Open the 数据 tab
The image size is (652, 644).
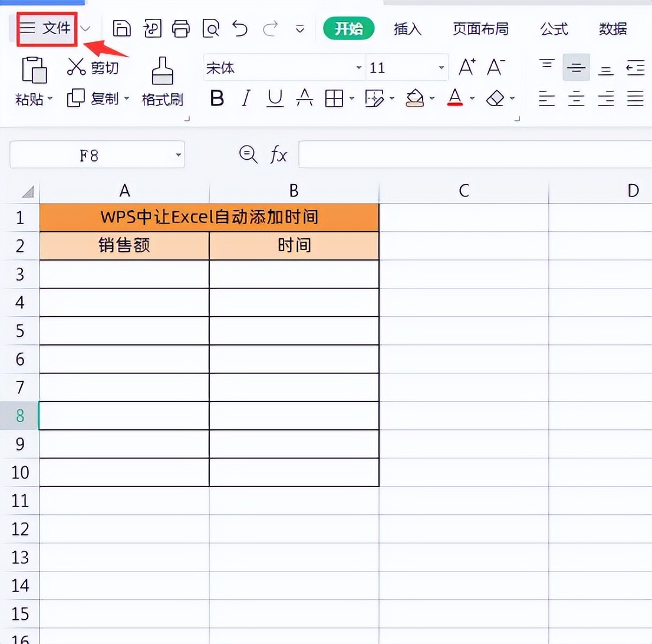(x=613, y=29)
